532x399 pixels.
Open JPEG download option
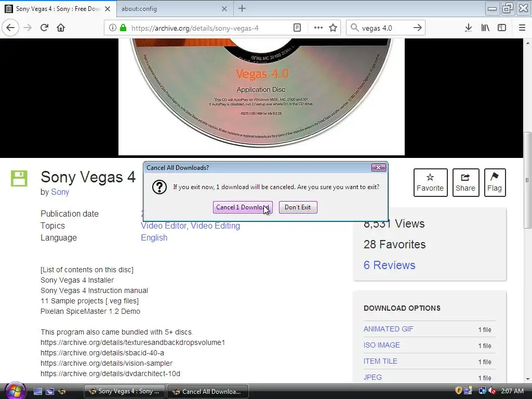[x=373, y=377]
